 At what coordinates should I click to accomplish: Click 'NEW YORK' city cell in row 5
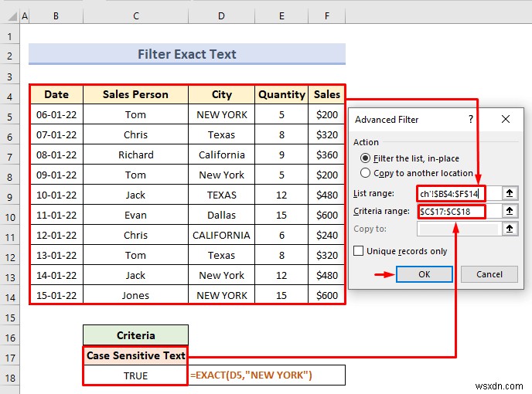tap(221, 114)
